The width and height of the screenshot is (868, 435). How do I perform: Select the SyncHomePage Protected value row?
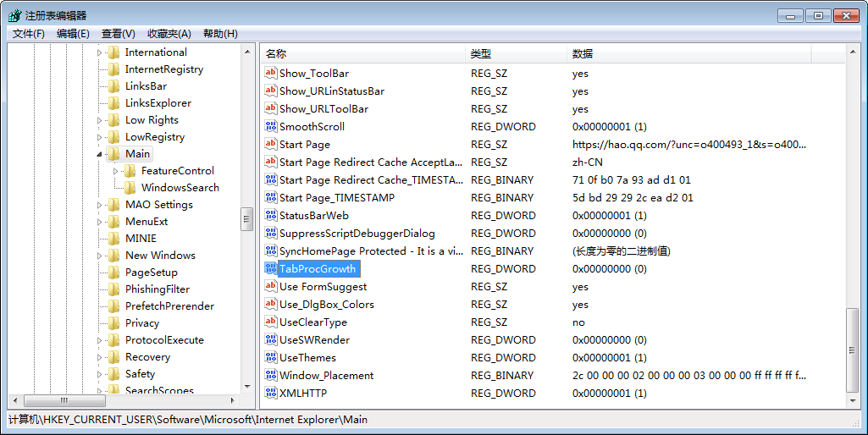(x=372, y=251)
